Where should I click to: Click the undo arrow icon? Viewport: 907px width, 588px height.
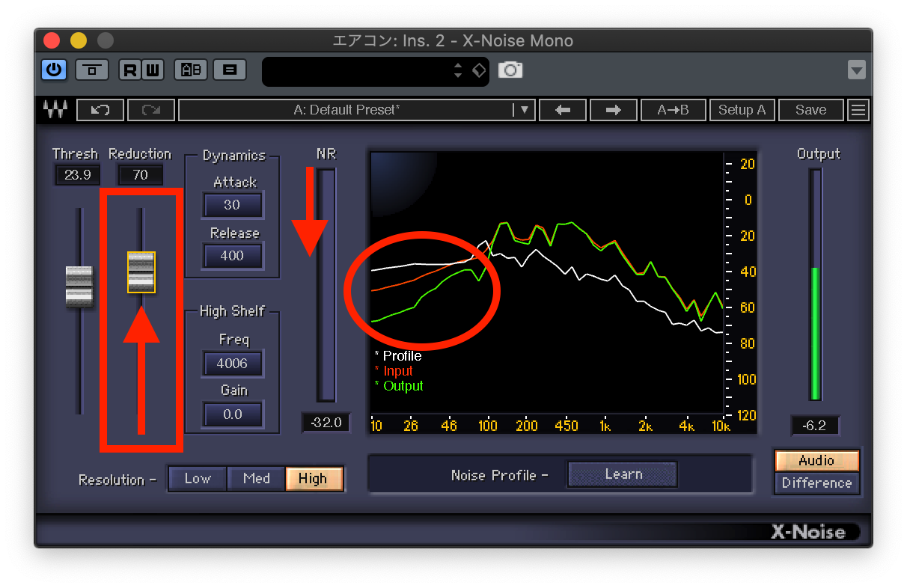click(100, 109)
